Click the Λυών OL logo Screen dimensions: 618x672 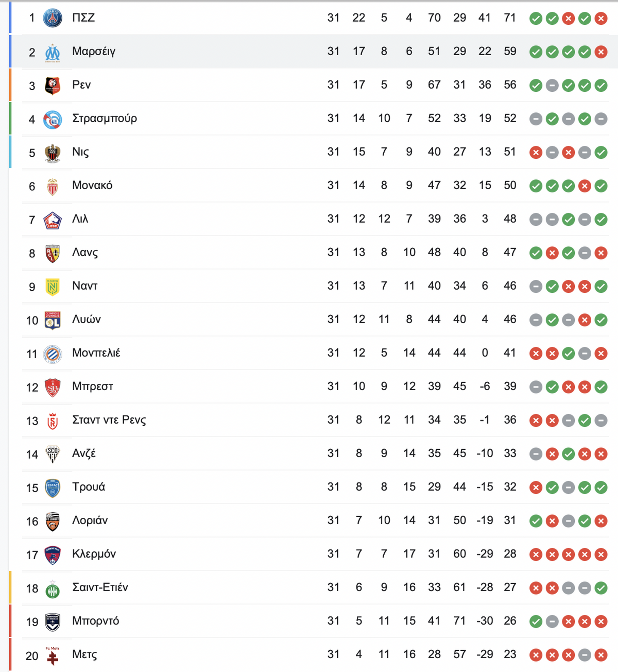pyautogui.click(x=53, y=320)
